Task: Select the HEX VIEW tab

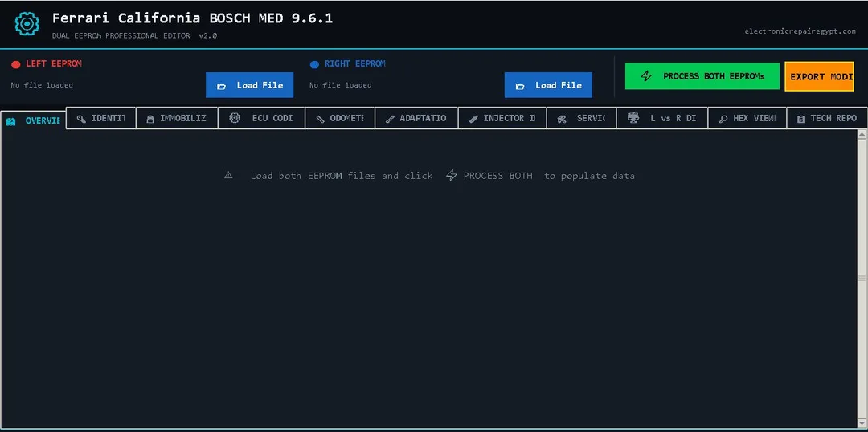Action: [747, 118]
